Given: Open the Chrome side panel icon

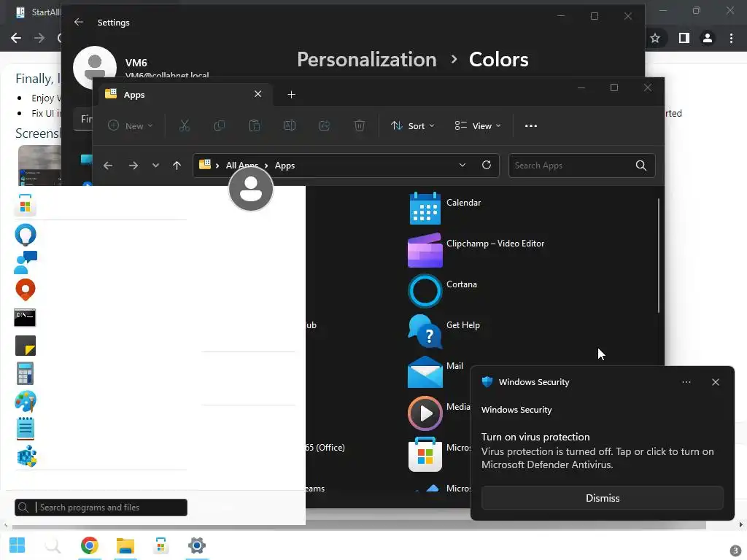Looking at the screenshot, I should (684, 38).
